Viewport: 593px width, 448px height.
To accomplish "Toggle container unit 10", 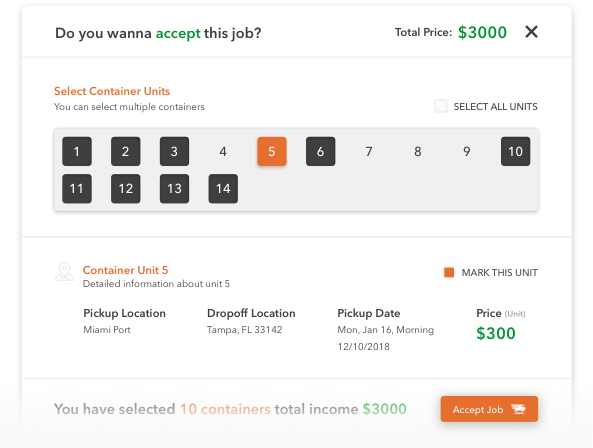I will [x=515, y=151].
